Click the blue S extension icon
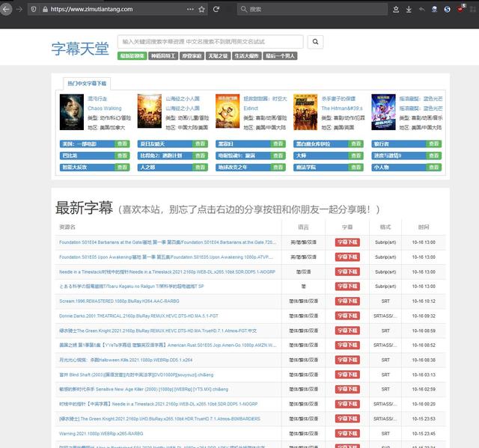 [x=448, y=9]
